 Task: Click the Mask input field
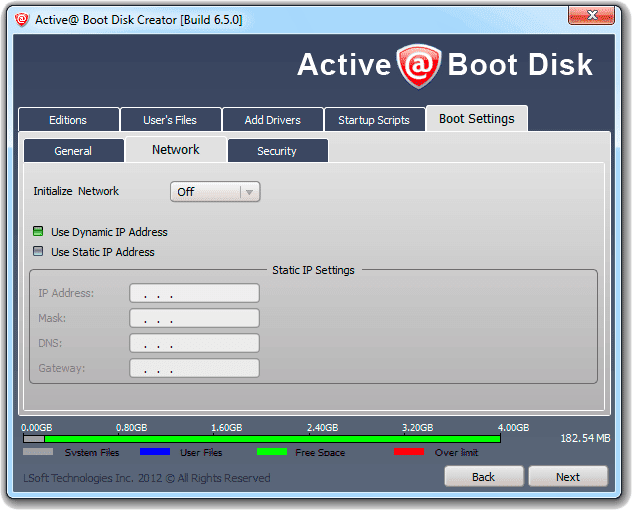pyautogui.click(x=194, y=318)
